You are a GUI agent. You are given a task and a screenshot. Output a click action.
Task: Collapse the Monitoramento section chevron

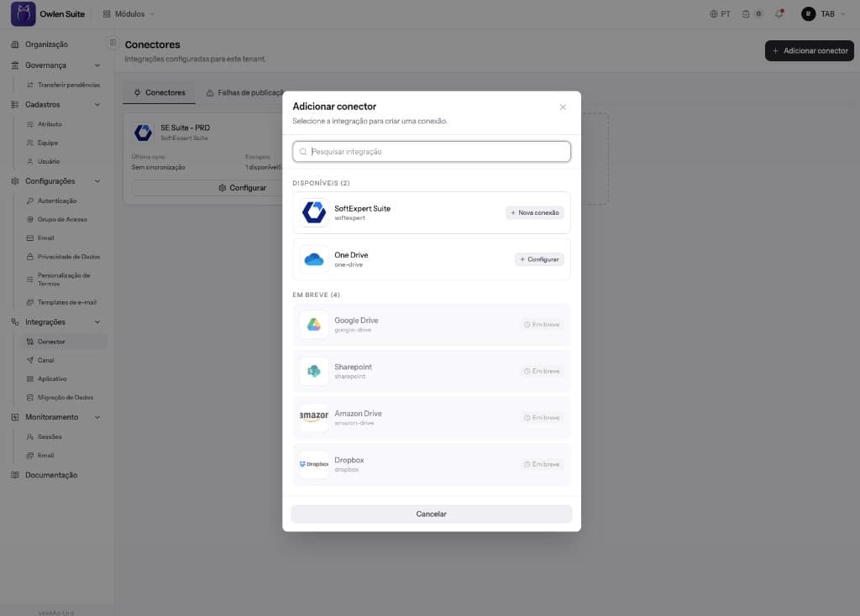[97, 417]
